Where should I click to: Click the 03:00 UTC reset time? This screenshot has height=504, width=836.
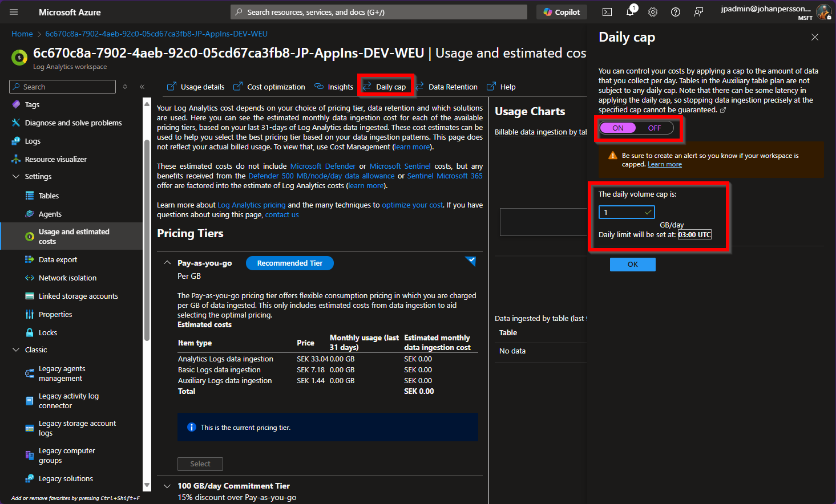pos(694,235)
